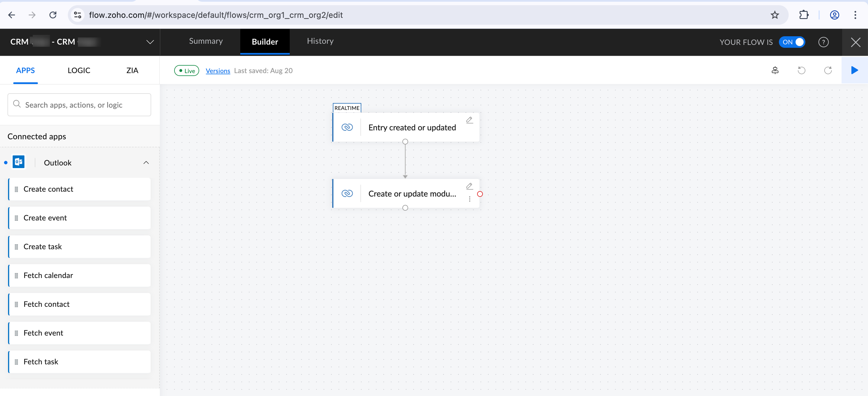Switch to the LOGIC tab
Image resolution: width=868 pixels, height=396 pixels.
pyautogui.click(x=79, y=71)
